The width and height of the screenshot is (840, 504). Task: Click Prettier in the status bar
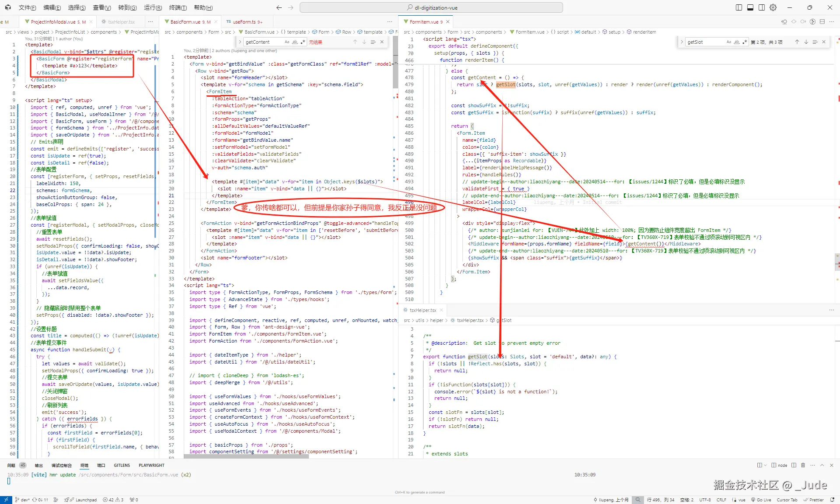pos(814,500)
